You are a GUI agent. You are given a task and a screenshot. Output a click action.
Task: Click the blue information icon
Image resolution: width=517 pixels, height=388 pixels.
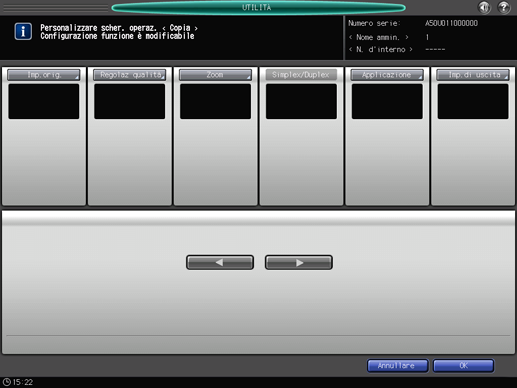coord(23,32)
